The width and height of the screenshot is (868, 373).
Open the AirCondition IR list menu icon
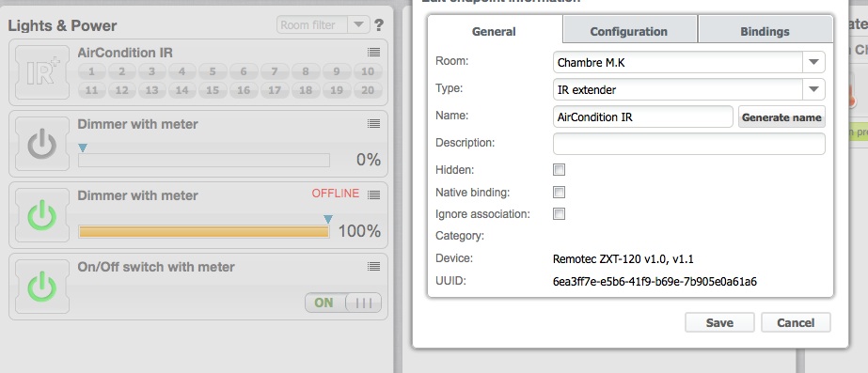tap(373, 52)
